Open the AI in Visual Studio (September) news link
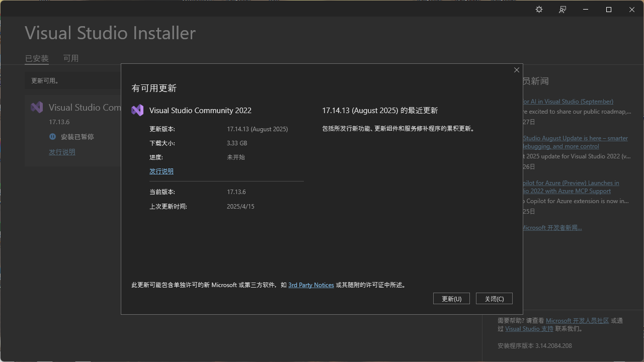This screenshot has height=362, width=644. point(568,102)
